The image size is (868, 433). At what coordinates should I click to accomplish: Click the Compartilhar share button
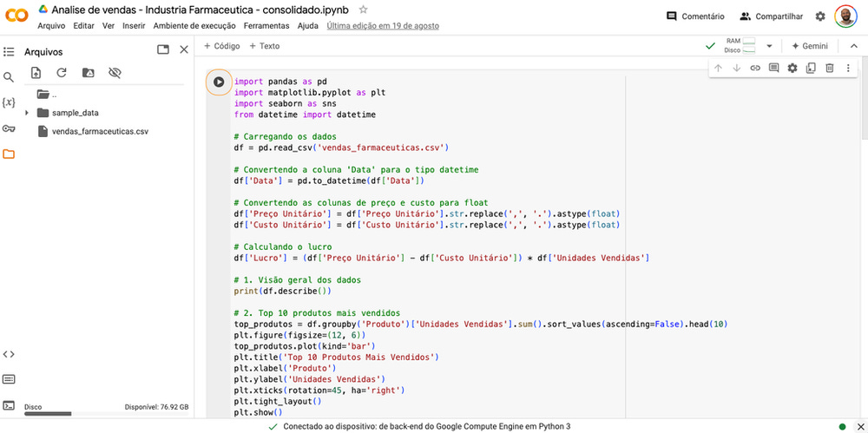pyautogui.click(x=771, y=16)
